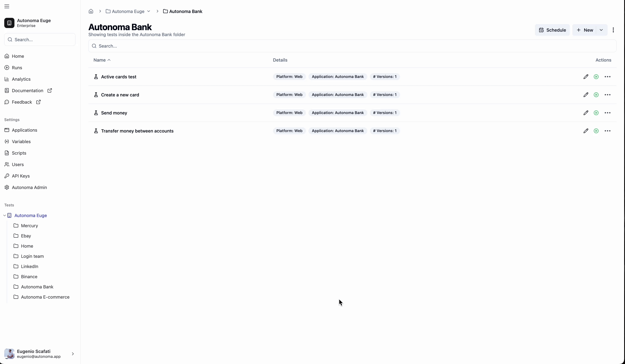
Task: Open Analytics in the sidebar
Action: tap(21, 79)
